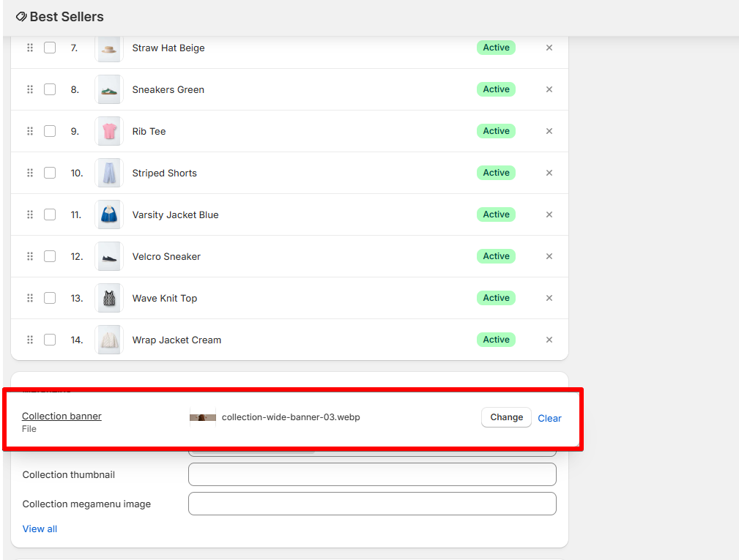Tick the checkbox for Straw Hat Beige
The image size is (739, 560).
coord(50,48)
